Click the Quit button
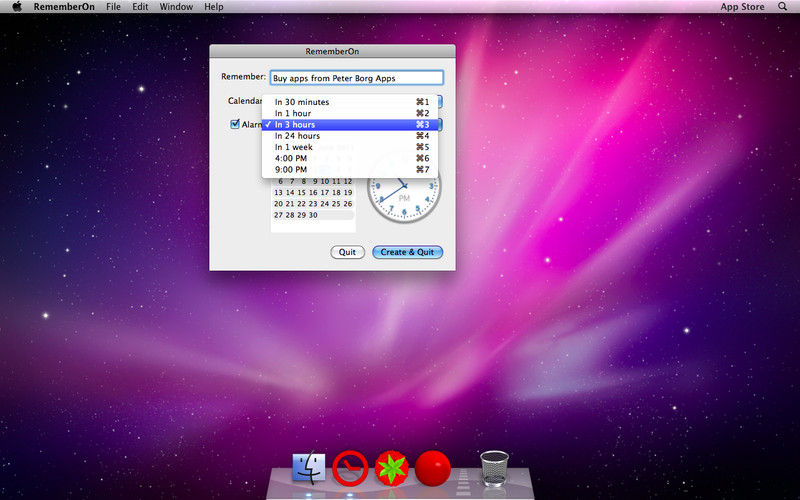Image resolution: width=800 pixels, height=500 pixels. click(347, 252)
